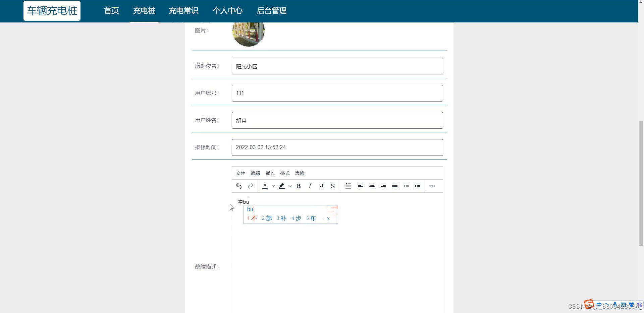Image resolution: width=644 pixels, height=313 pixels.
Task: Align text left
Action: pos(361,186)
